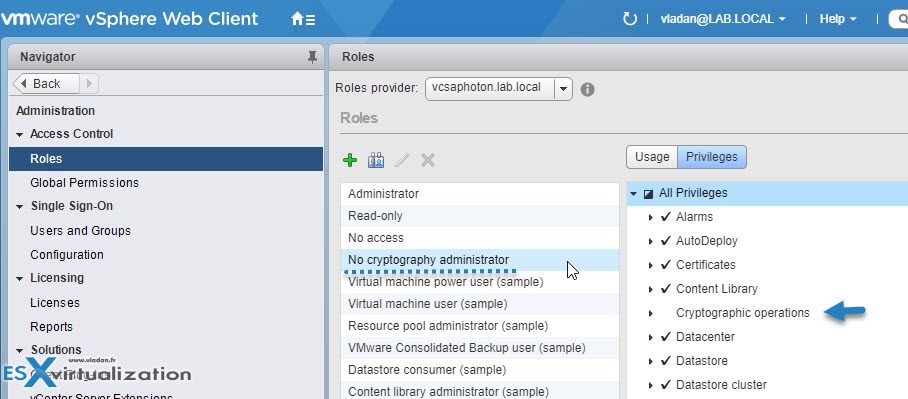Select the No access role
Screen dimensions: 908x399
pos(480,238)
